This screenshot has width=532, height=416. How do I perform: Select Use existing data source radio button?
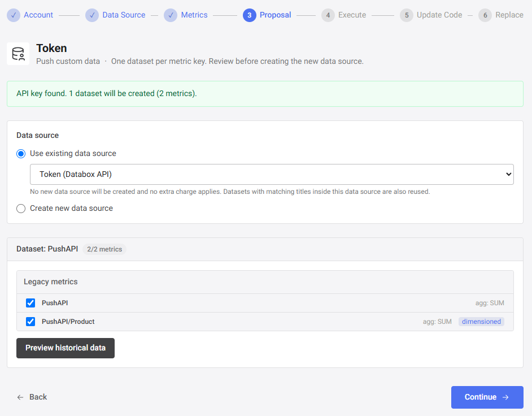point(21,154)
